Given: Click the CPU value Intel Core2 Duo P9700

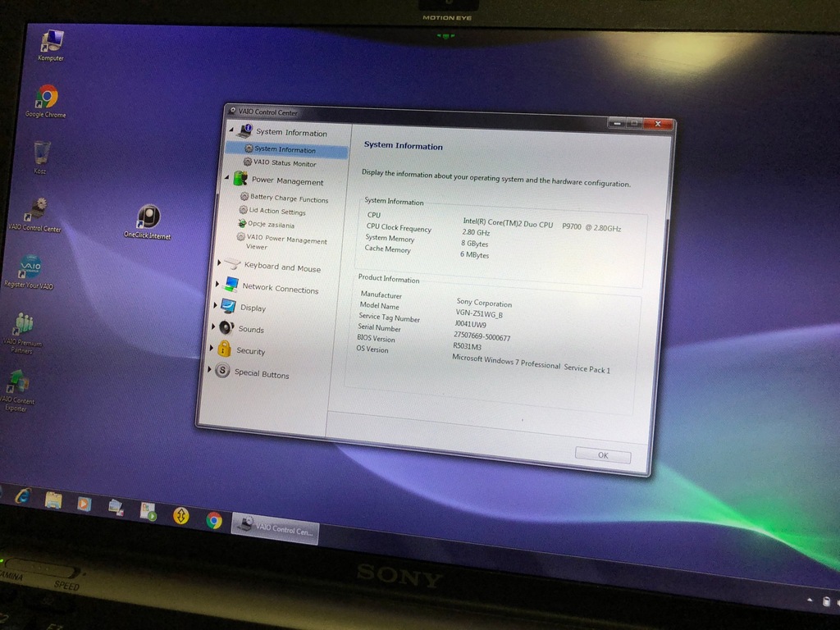Looking at the screenshot, I should coord(541,225).
